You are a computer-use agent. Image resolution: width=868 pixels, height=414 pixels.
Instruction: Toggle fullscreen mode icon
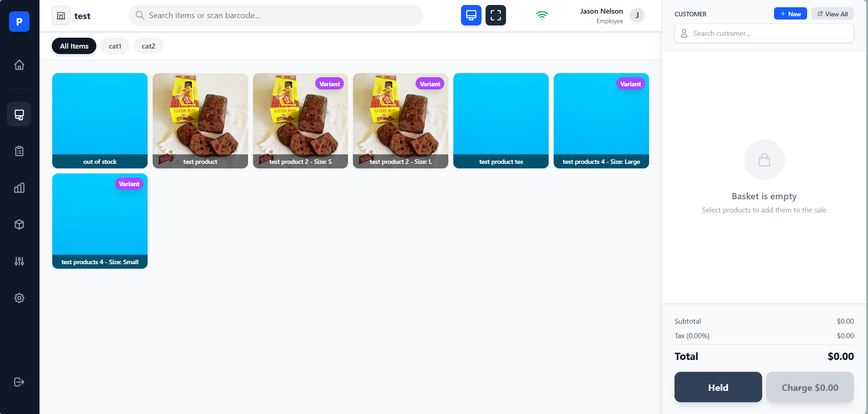point(496,15)
